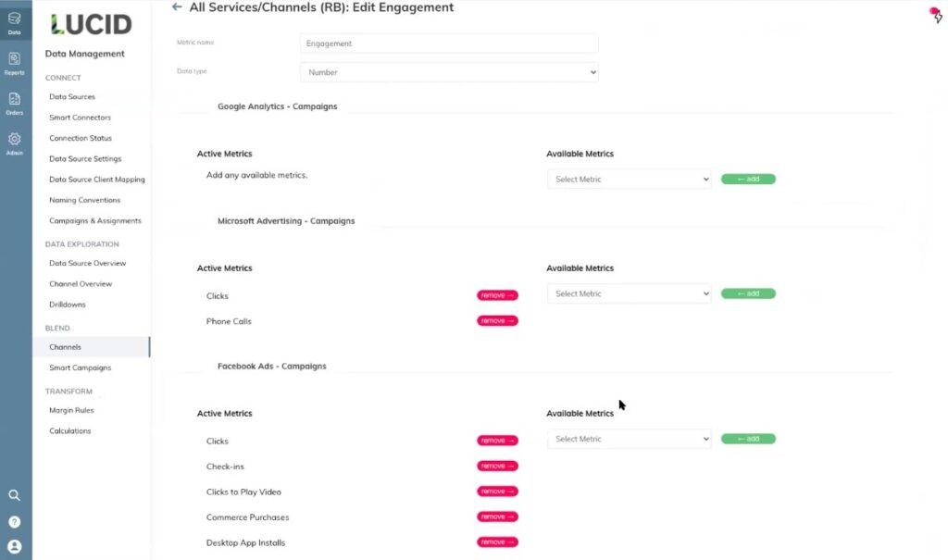Click the back arrow beside page title
948x560 pixels.
(177, 7)
